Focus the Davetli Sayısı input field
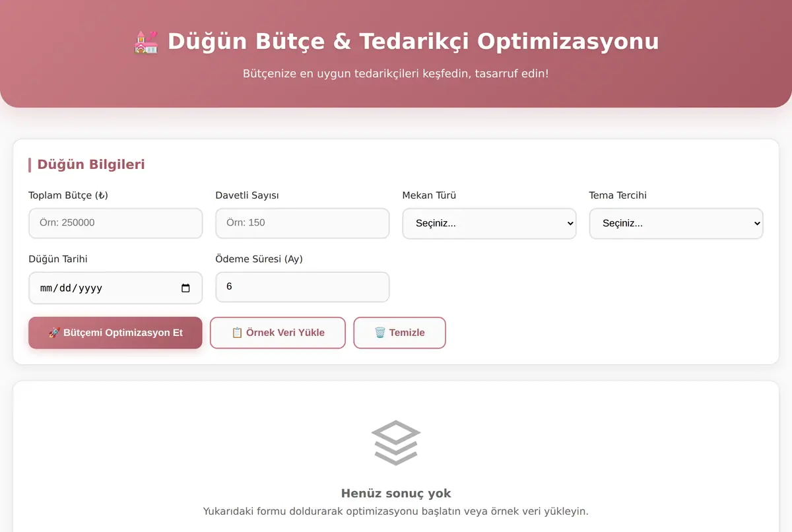The height and width of the screenshot is (532, 792). click(302, 223)
